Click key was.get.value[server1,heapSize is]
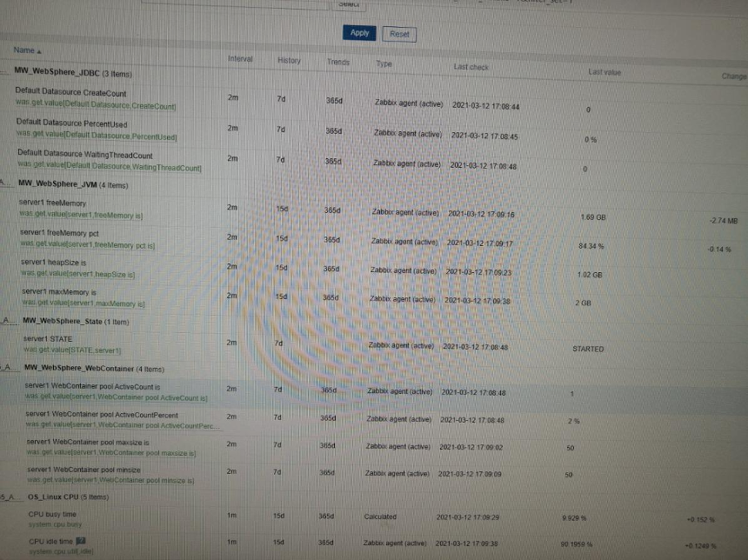This screenshot has height=560, width=748. (x=78, y=274)
